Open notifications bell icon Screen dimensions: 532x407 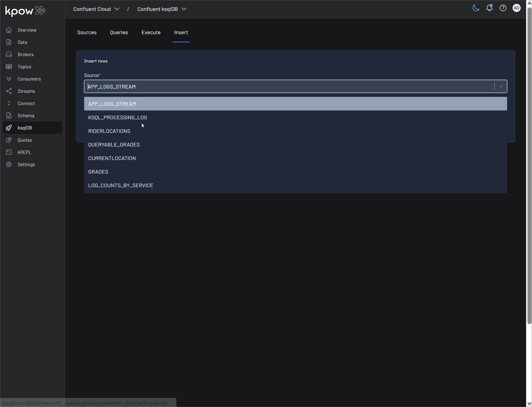point(489,8)
